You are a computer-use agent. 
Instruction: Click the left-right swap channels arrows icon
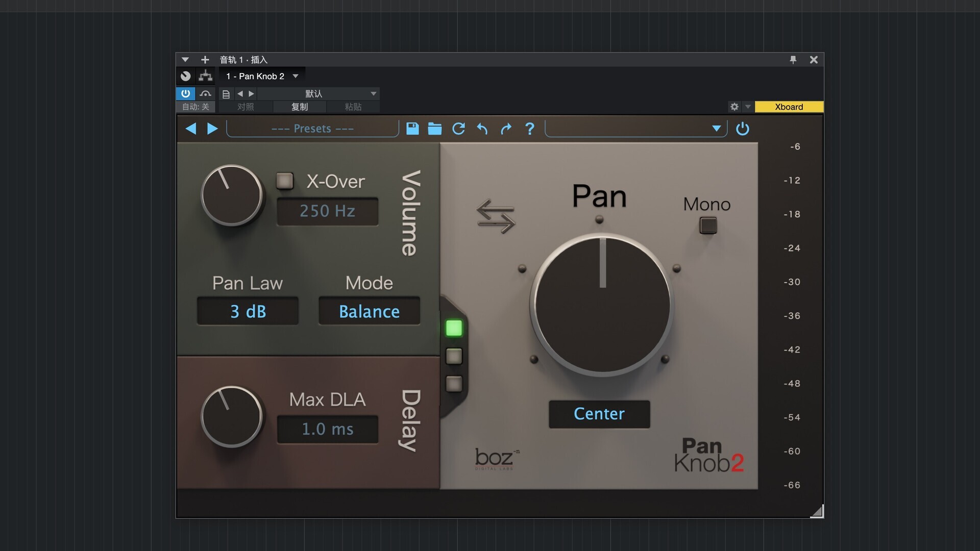pyautogui.click(x=496, y=216)
